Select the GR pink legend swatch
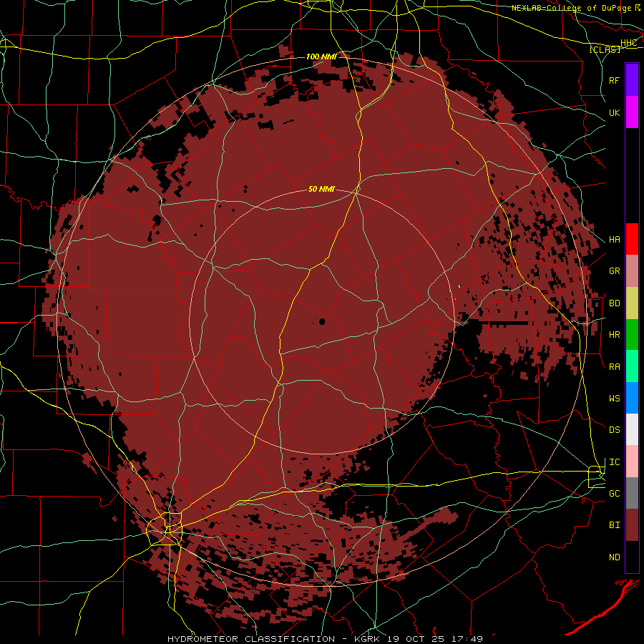The image size is (644, 644). pyautogui.click(x=632, y=271)
